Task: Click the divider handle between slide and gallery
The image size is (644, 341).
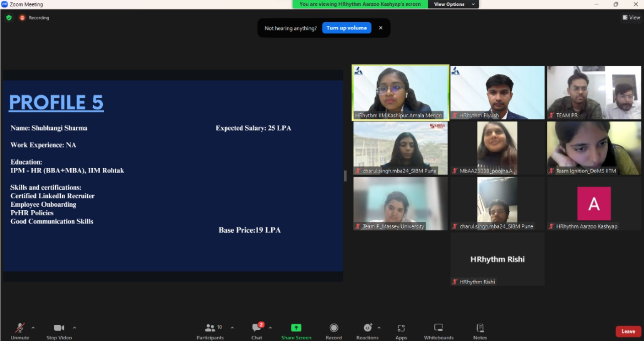Action: click(x=345, y=176)
